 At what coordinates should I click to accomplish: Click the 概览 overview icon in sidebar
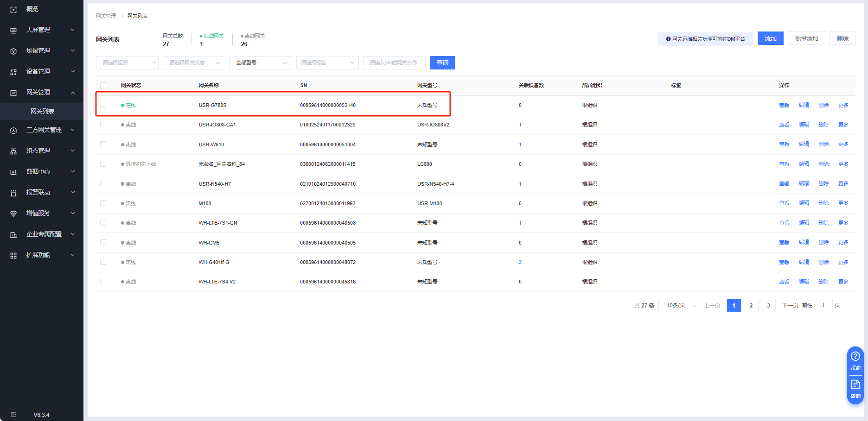(x=13, y=9)
